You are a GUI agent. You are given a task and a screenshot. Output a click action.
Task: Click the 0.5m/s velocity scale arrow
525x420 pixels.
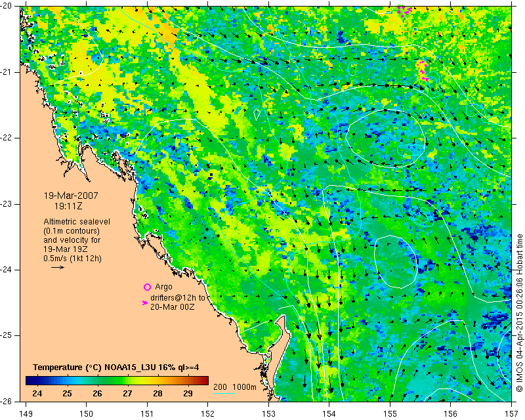click(x=58, y=267)
